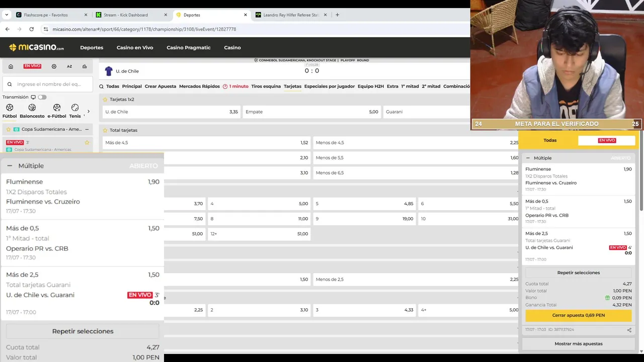Image resolution: width=644 pixels, height=362 pixels.
Task: Star the Total tarjetas market
Action: pos(105,130)
